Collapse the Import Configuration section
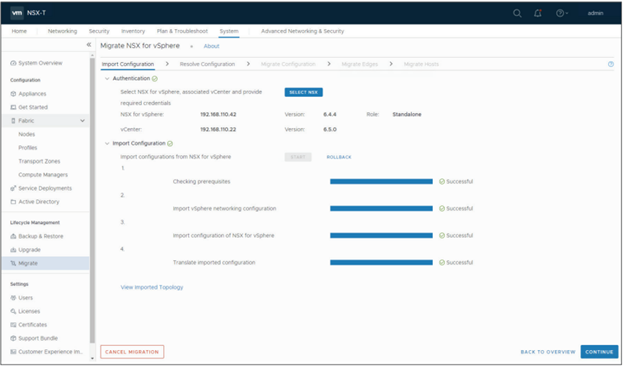Screen dimensions: 624x366 coord(107,143)
